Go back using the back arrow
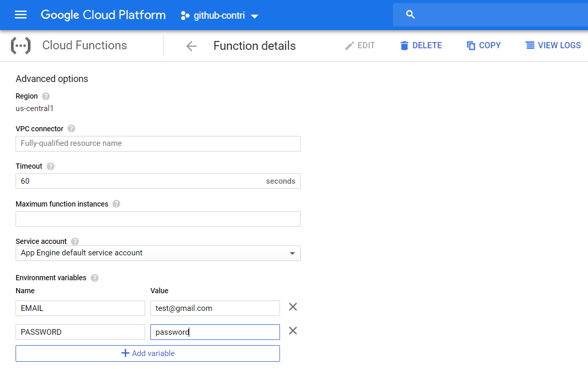Viewport: 588px width, 369px height. pyautogui.click(x=191, y=46)
